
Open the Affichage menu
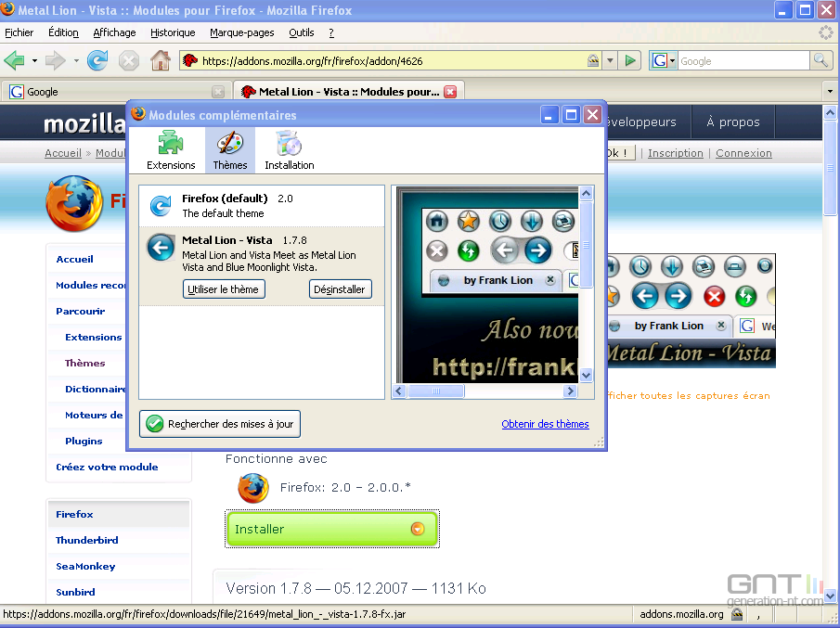[x=115, y=32]
